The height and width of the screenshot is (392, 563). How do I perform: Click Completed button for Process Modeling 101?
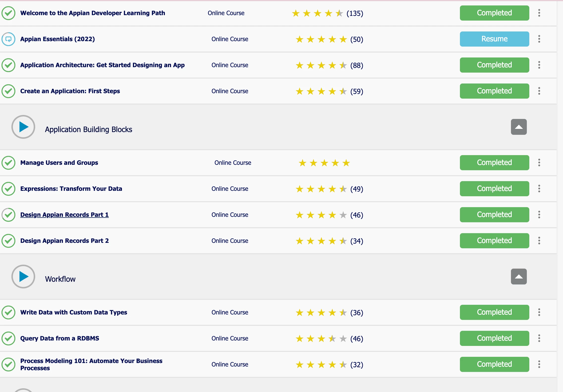495,364
